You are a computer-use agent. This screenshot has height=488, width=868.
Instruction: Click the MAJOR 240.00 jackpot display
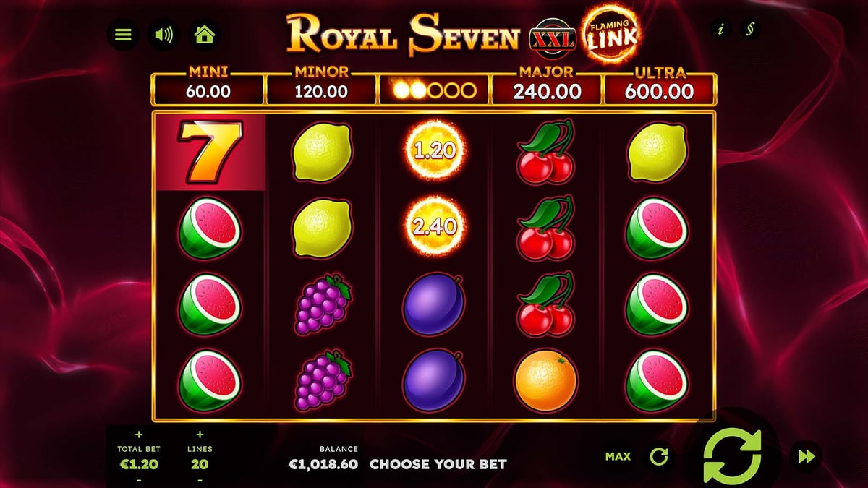[x=547, y=87]
